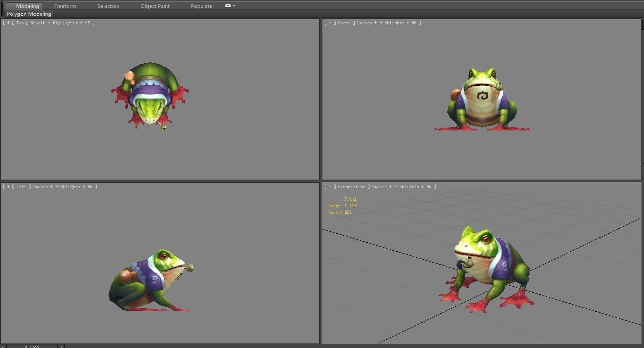Open the Selection ribbon tab
The image size is (644, 348).
coord(108,6)
